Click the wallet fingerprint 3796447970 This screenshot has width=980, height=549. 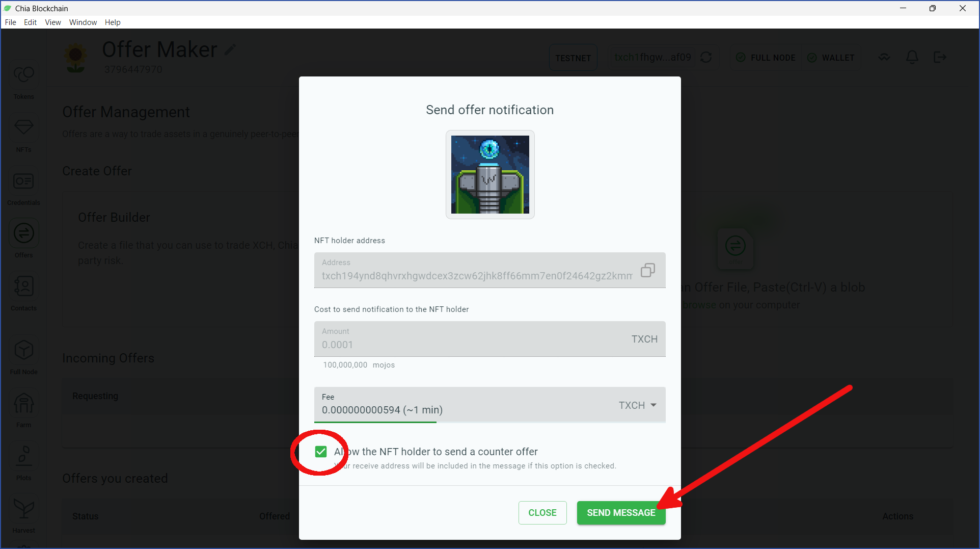coord(133,69)
